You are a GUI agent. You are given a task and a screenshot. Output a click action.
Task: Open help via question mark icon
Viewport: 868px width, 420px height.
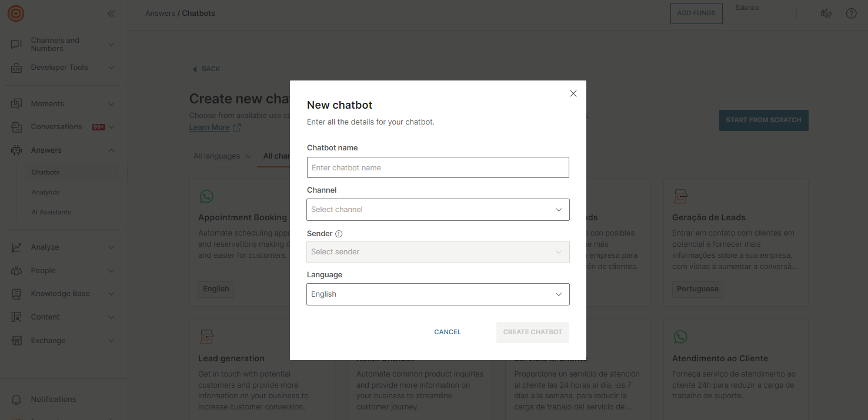pyautogui.click(x=851, y=13)
